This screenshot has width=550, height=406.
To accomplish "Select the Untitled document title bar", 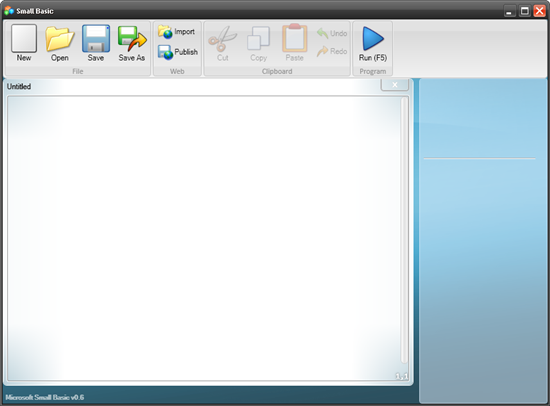I will coord(192,86).
